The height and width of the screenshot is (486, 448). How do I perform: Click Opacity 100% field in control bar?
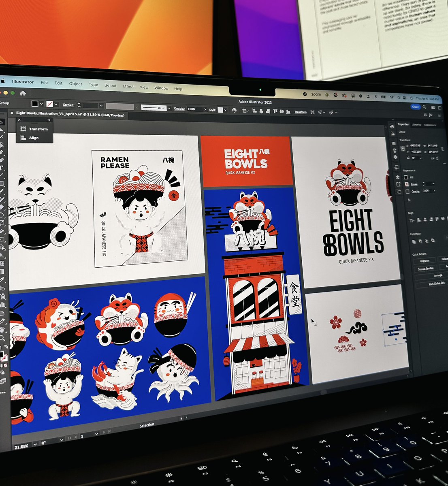tap(195, 109)
